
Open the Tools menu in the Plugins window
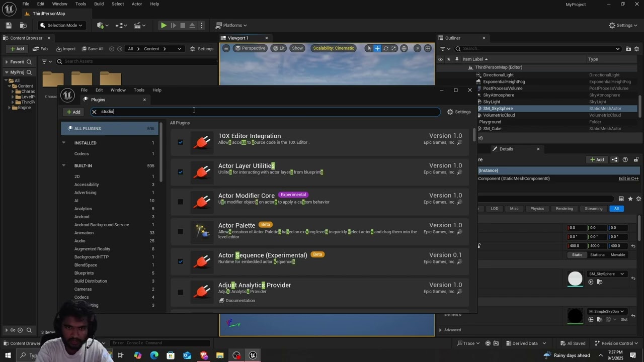(139, 90)
